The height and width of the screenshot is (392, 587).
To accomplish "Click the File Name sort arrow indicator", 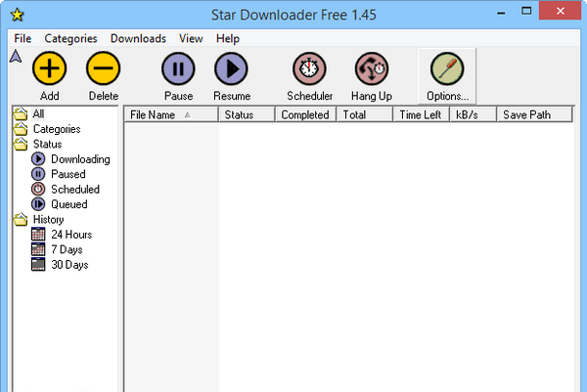I will point(188,115).
